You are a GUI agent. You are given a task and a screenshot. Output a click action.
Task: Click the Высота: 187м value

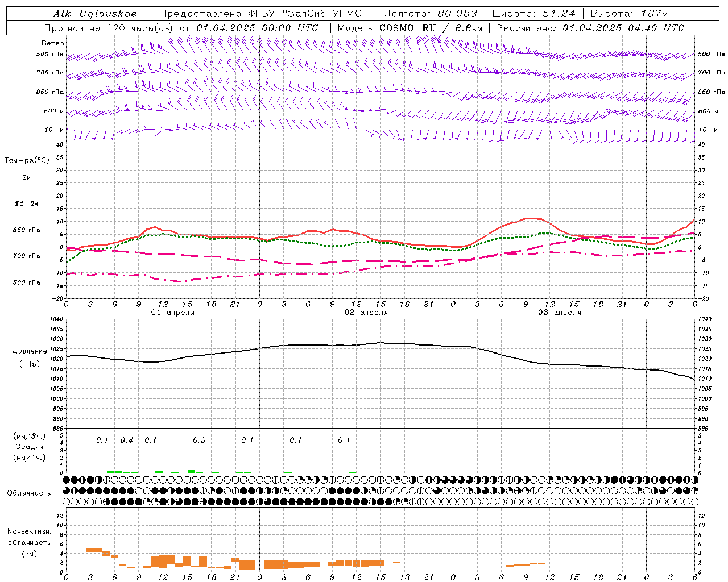point(629,14)
